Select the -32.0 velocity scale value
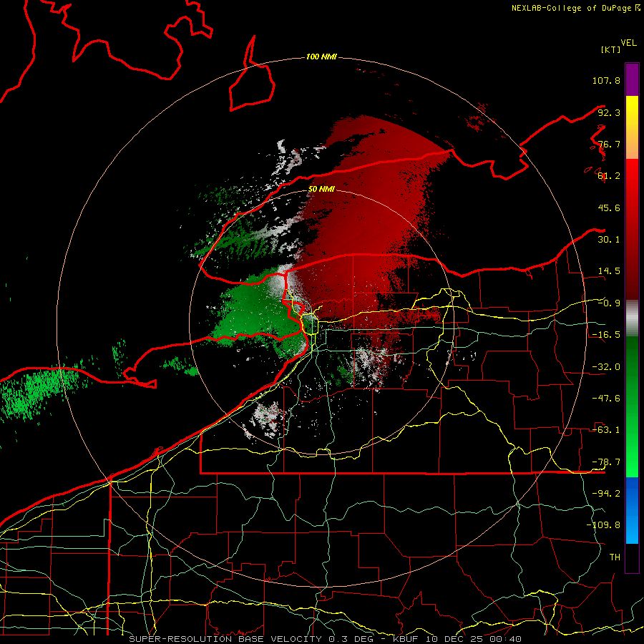This screenshot has height=644, width=644. pyautogui.click(x=606, y=367)
